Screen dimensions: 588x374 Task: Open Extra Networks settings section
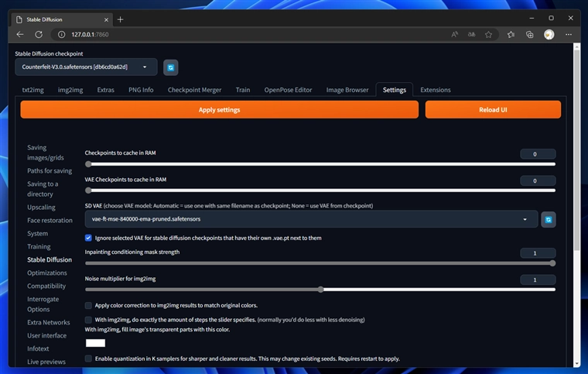click(49, 322)
